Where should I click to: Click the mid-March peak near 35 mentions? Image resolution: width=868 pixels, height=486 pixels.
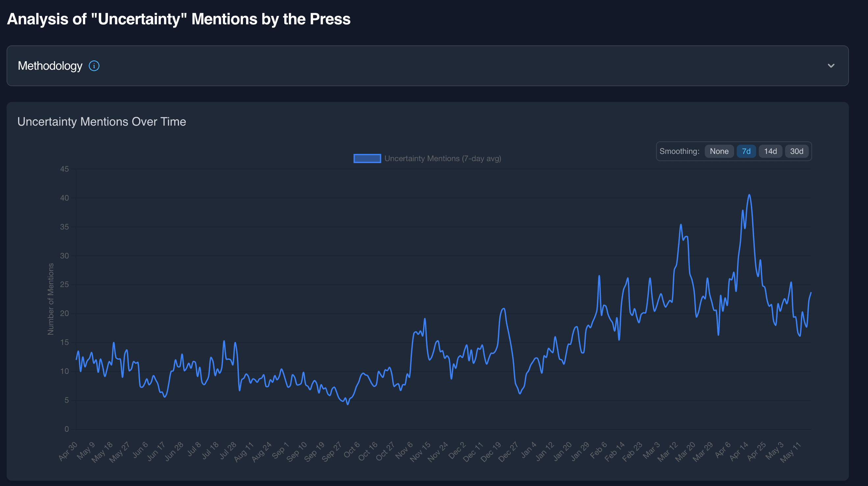681,225
